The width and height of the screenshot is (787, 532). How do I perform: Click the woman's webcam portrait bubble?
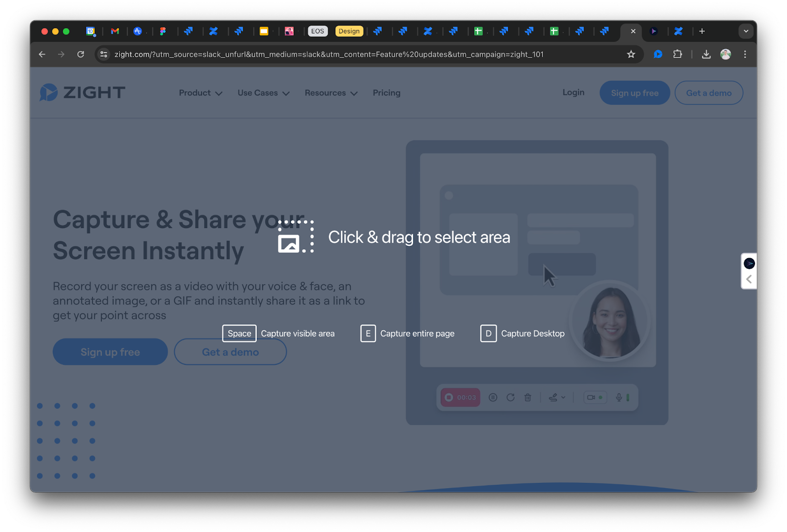click(610, 321)
